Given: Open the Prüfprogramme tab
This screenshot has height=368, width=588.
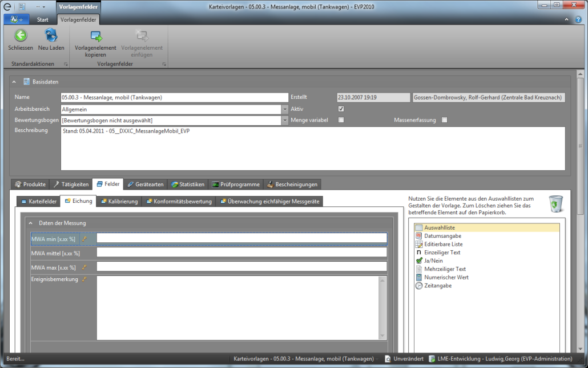Looking at the screenshot, I should point(235,185).
